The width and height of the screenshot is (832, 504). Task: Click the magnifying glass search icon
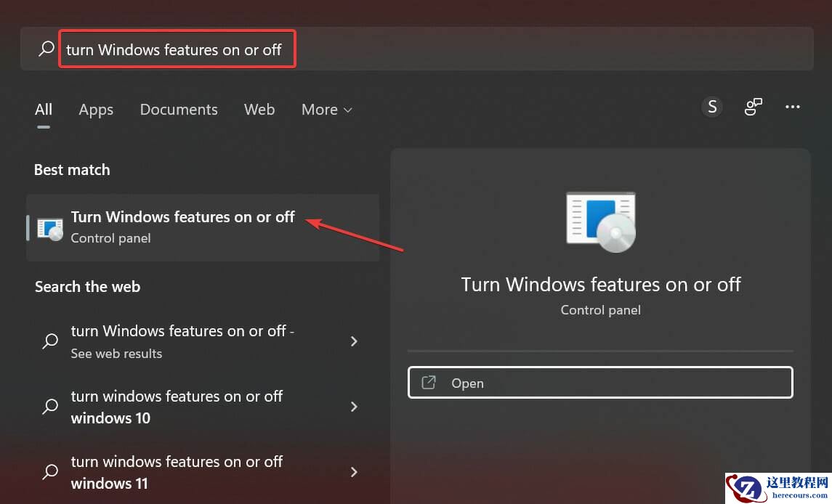(45, 49)
